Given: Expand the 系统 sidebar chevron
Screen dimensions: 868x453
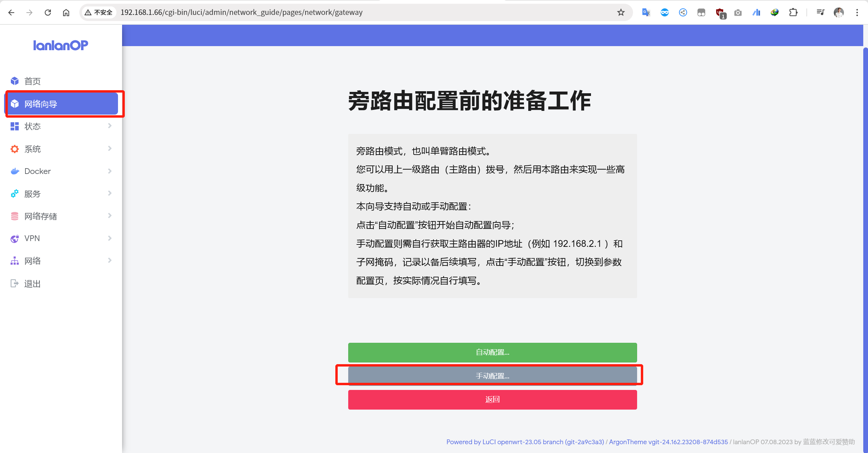Looking at the screenshot, I should tap(110, 149).
